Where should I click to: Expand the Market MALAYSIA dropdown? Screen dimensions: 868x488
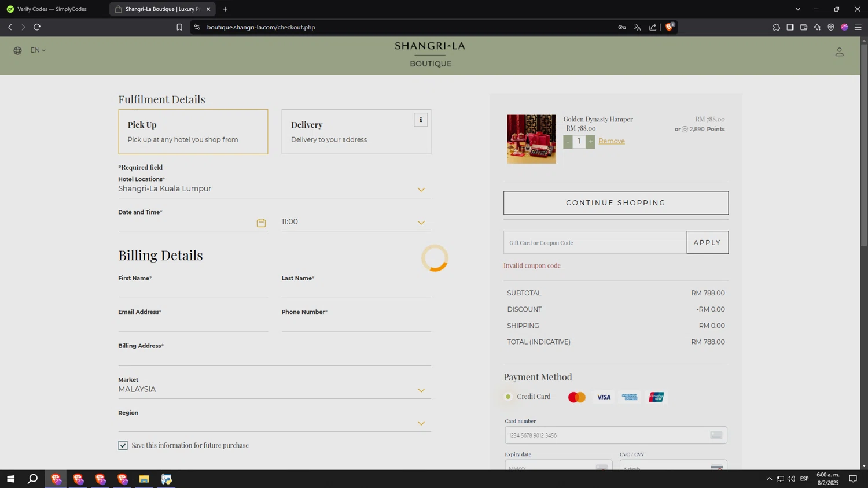(274, 390)
